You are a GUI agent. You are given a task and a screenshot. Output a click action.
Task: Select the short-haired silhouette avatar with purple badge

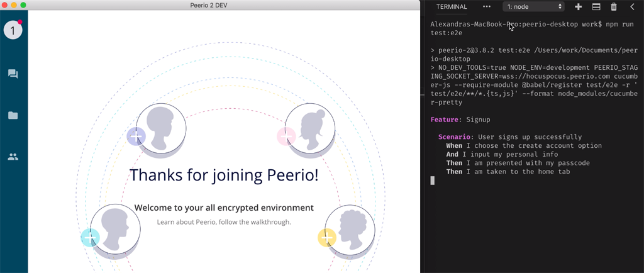(161, 128)
